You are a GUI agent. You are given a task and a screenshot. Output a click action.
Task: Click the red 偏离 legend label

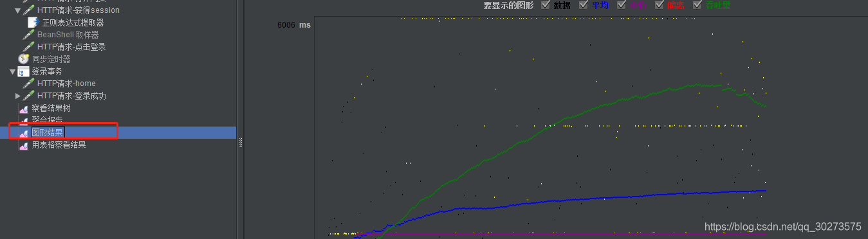(x=676, y=5)
